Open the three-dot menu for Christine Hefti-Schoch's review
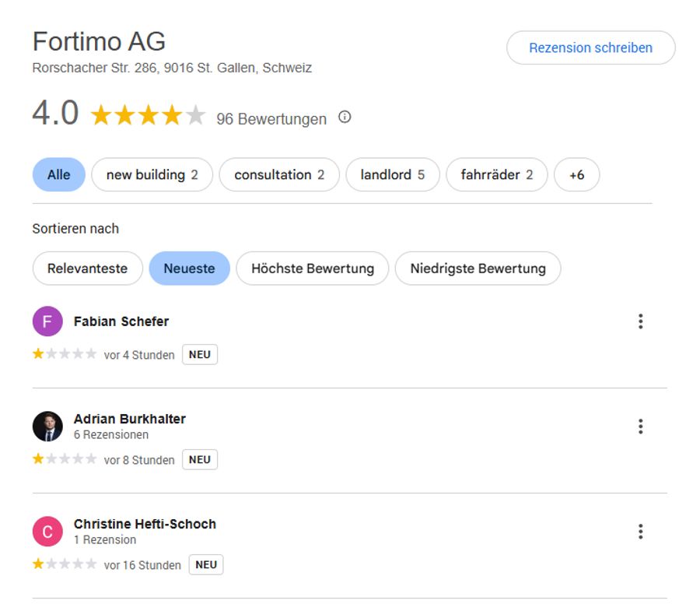 [x=640, y=531]
